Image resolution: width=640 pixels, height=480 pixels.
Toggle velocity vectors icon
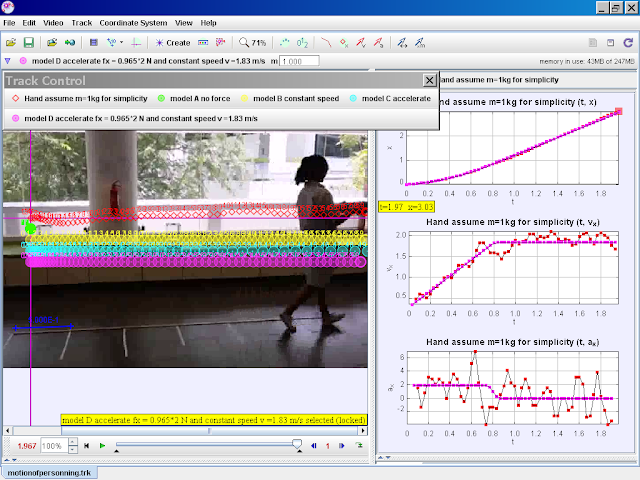point(361,42)
